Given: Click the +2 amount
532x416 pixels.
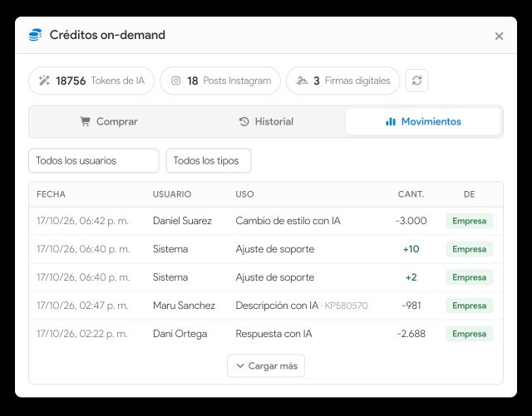Looking at the screenshot, I should click(x=411, y=277).
